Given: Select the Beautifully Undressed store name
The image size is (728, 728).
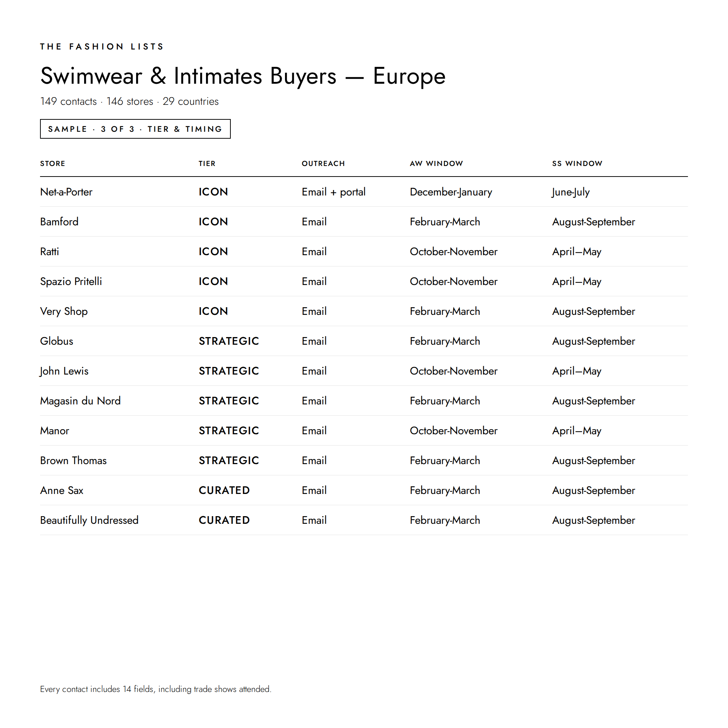Looking at the screenshot, I should 89,520.
